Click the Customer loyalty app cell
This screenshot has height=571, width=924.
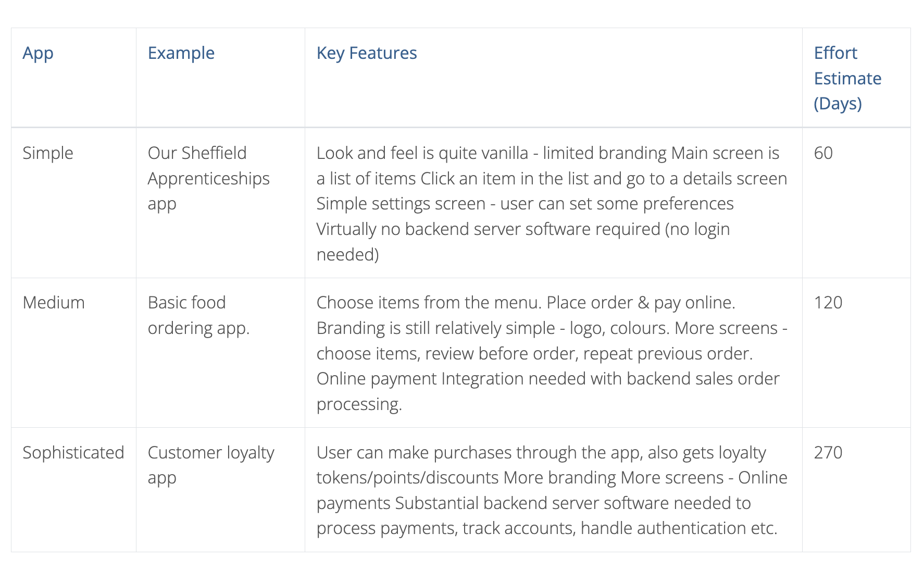point(210,465)
